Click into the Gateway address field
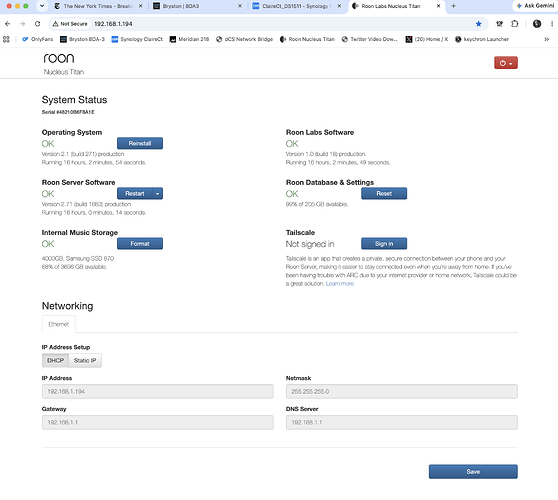 click(158, 422)
